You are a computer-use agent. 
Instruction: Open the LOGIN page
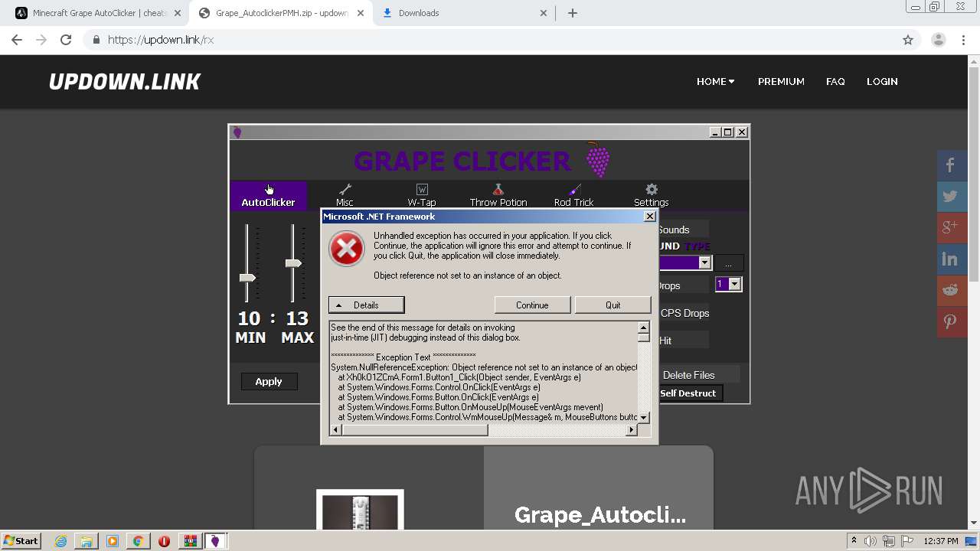click(x=882, y=81)
